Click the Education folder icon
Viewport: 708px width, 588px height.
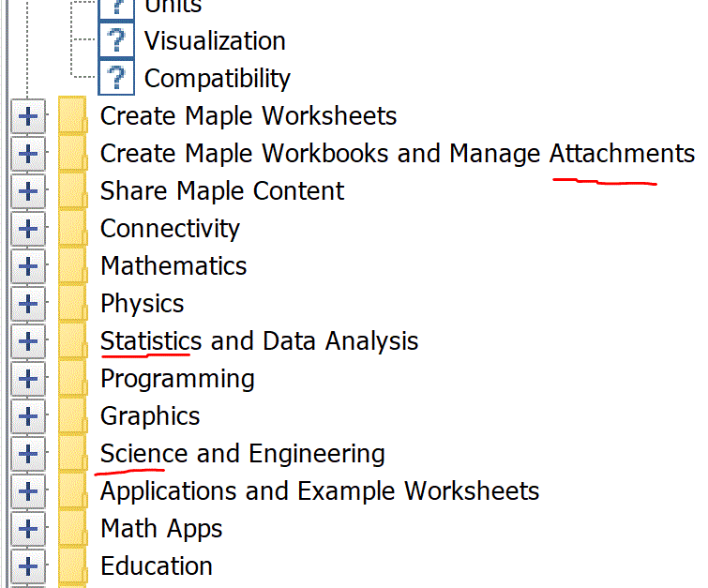coord(73,565)
